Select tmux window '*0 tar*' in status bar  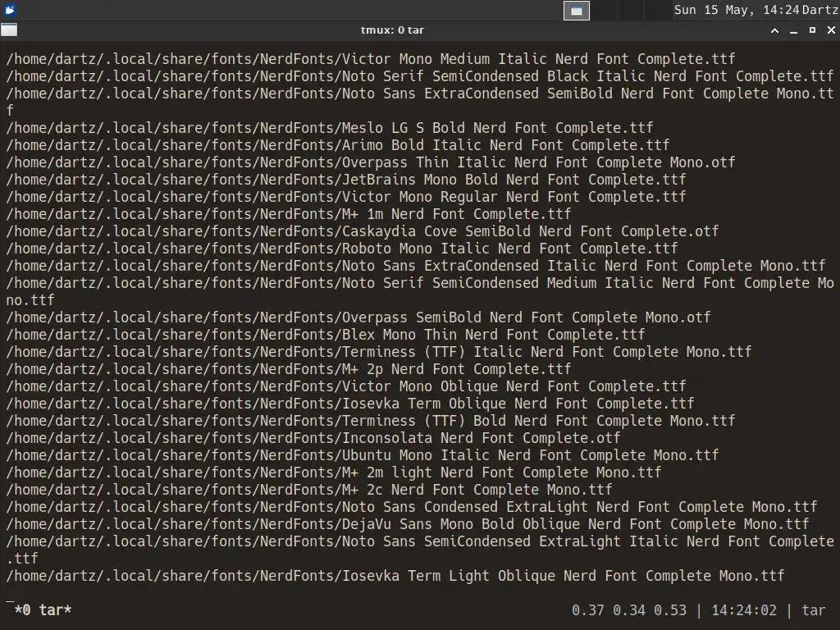[x=43, y=609]
